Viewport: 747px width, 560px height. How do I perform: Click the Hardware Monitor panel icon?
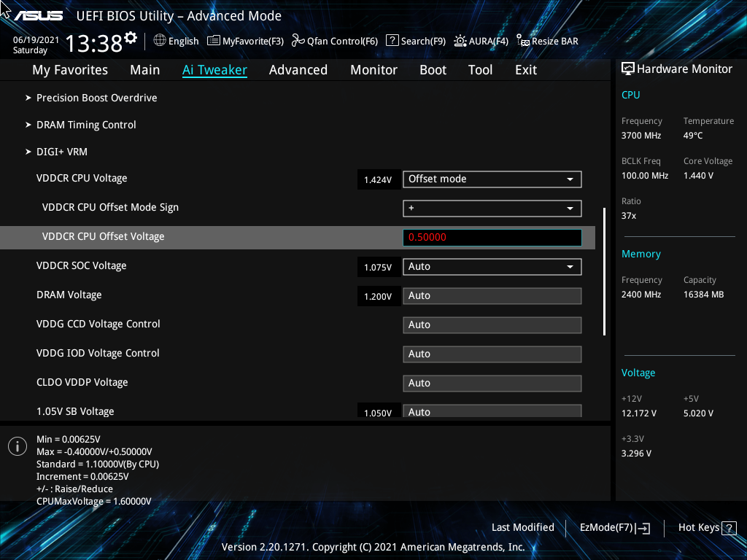(x=628, y=68)
